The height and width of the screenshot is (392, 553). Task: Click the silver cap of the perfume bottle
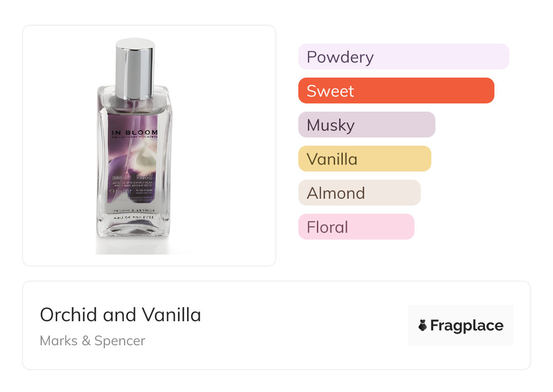click(x=135, y=68)
